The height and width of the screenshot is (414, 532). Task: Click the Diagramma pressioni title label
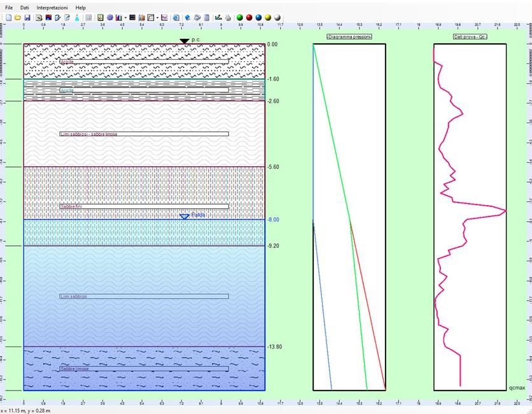[349, 37]
